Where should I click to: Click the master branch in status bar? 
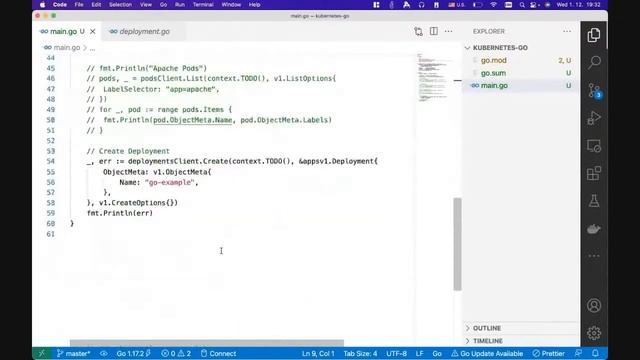pyautogui.click(x=73, y=353)
